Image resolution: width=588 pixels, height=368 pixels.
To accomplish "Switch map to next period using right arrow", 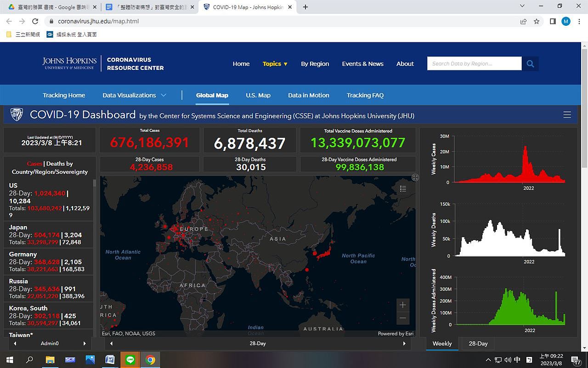I will [x=404, y=344].
